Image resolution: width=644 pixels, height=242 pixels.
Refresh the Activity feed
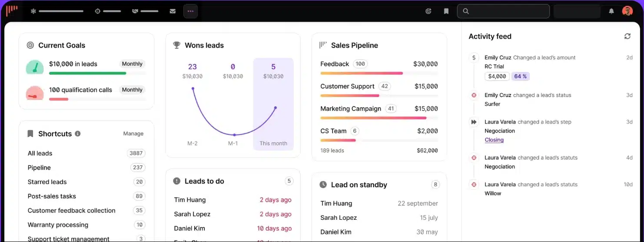pyautogui.click(x=627, y=37)
